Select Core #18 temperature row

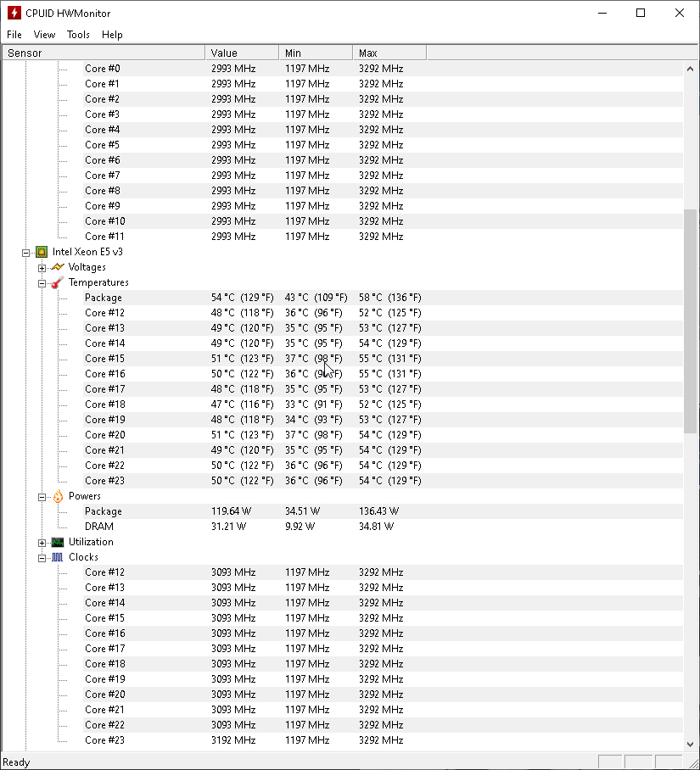383,405
